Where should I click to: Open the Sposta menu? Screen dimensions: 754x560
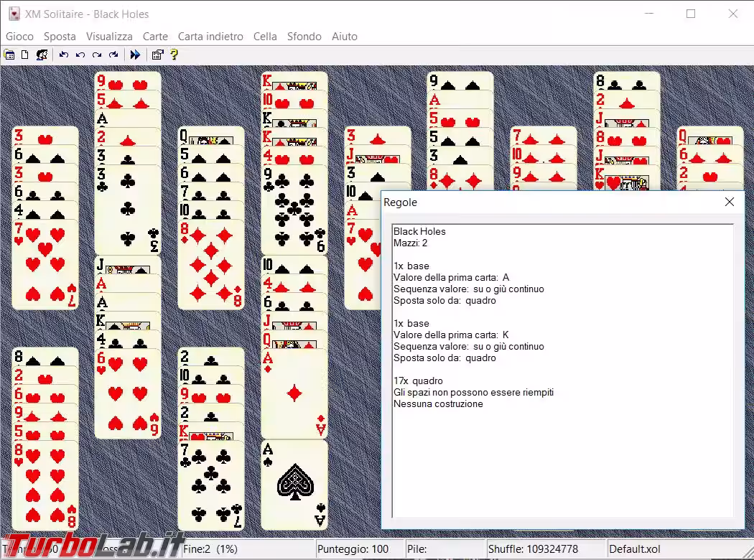pyautogui.click(x=60, y=36)
